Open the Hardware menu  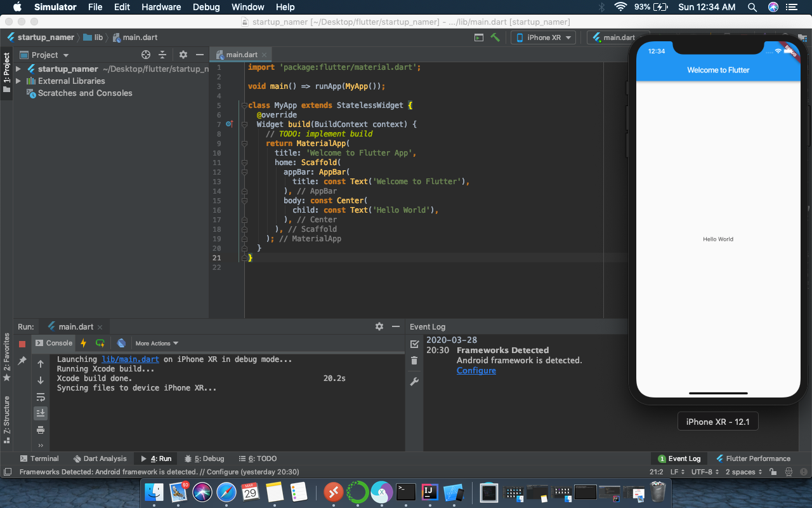(161, 7)
